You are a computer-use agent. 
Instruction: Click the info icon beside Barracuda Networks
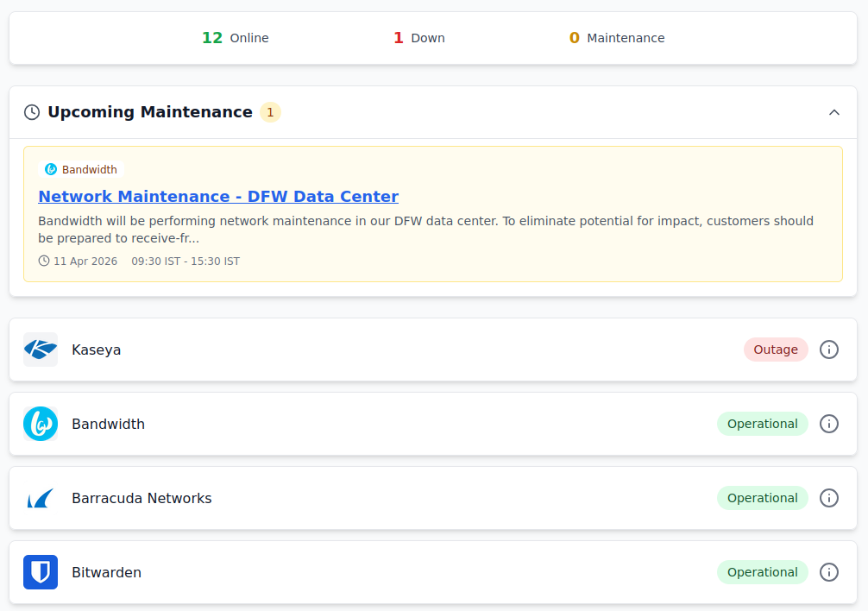tap(829, 498)
